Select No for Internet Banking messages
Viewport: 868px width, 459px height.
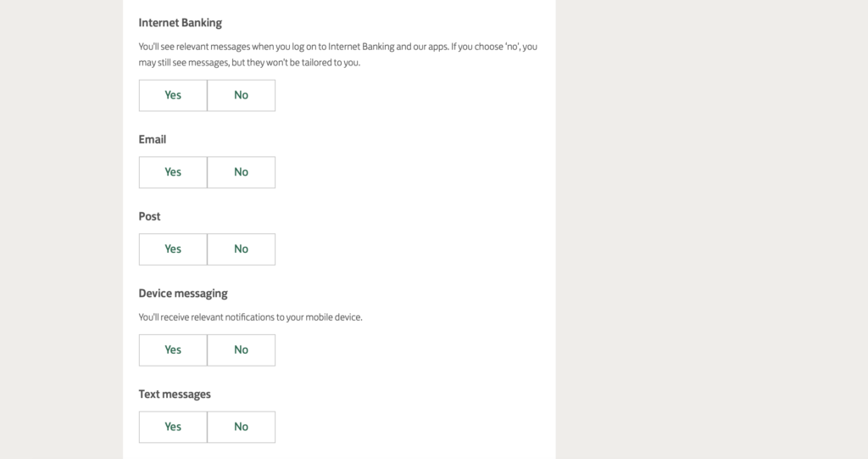242,95
